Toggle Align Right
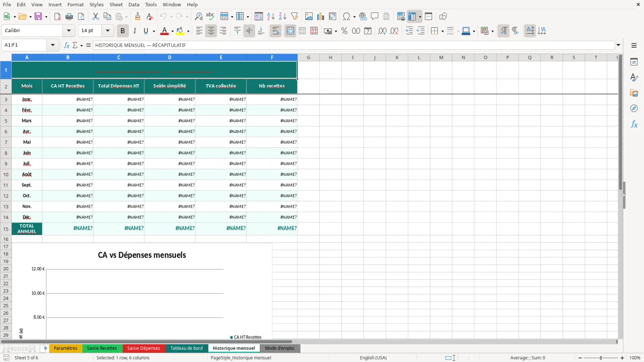Viewport: 644px width, 362px height. pyautogui.click(x=223, y=31)
